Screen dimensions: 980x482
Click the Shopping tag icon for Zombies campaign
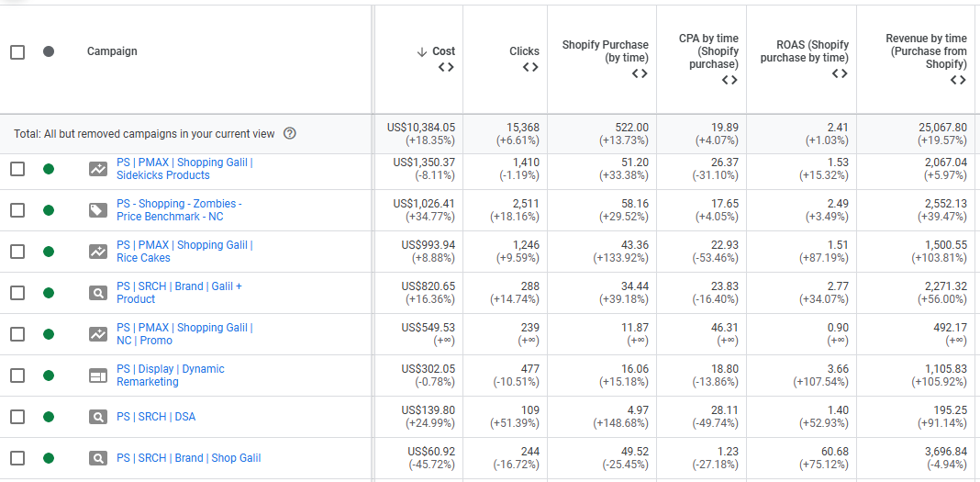(98, 210)
